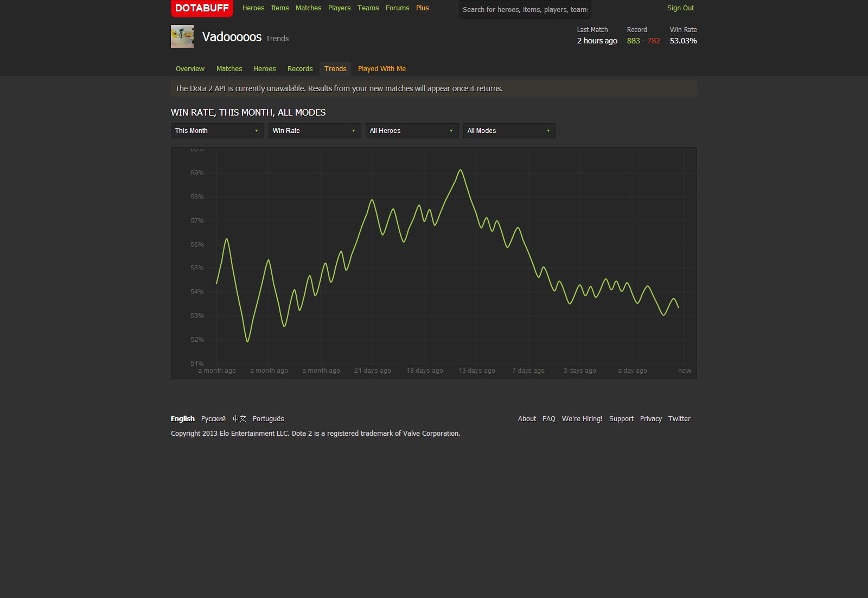Click the Dota 2 API unavailable notice
868x598 pixels.
point(434,88)
